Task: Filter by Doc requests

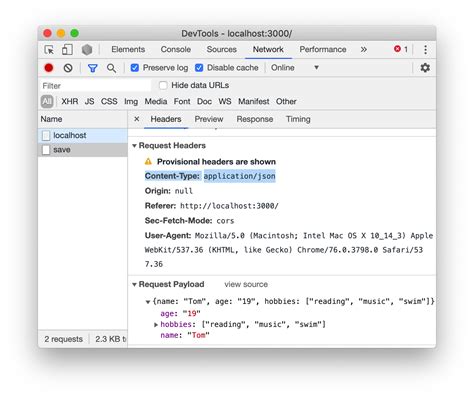Action: pyautogui.click(x=204, y=101)
